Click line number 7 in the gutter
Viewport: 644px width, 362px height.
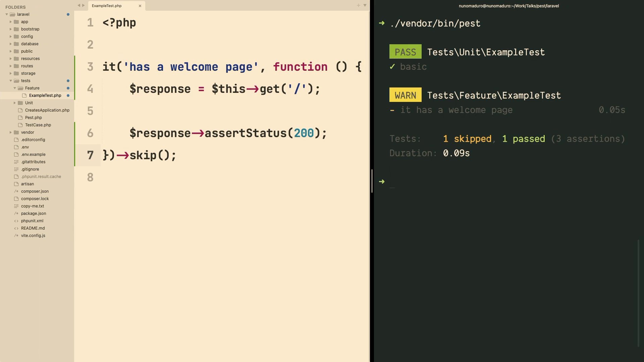(90, 155)
